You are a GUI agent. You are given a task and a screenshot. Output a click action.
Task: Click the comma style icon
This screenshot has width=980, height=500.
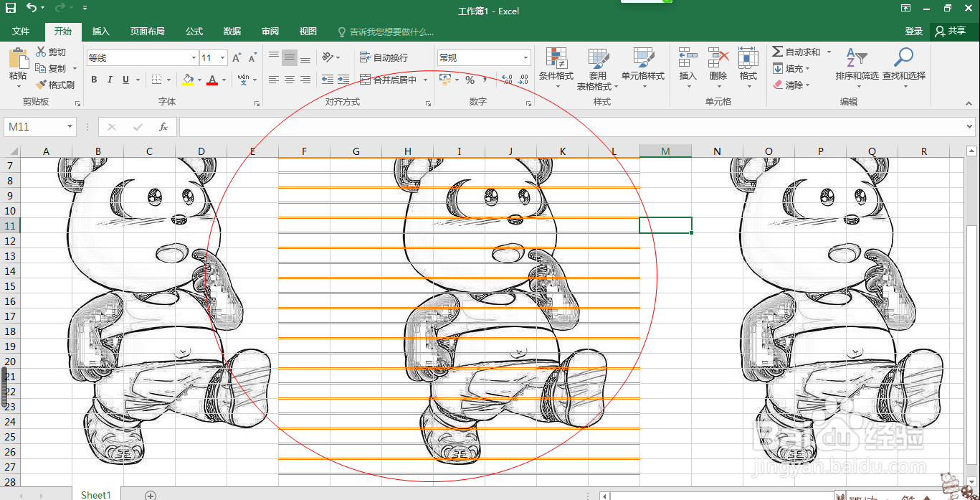[485, 80]
